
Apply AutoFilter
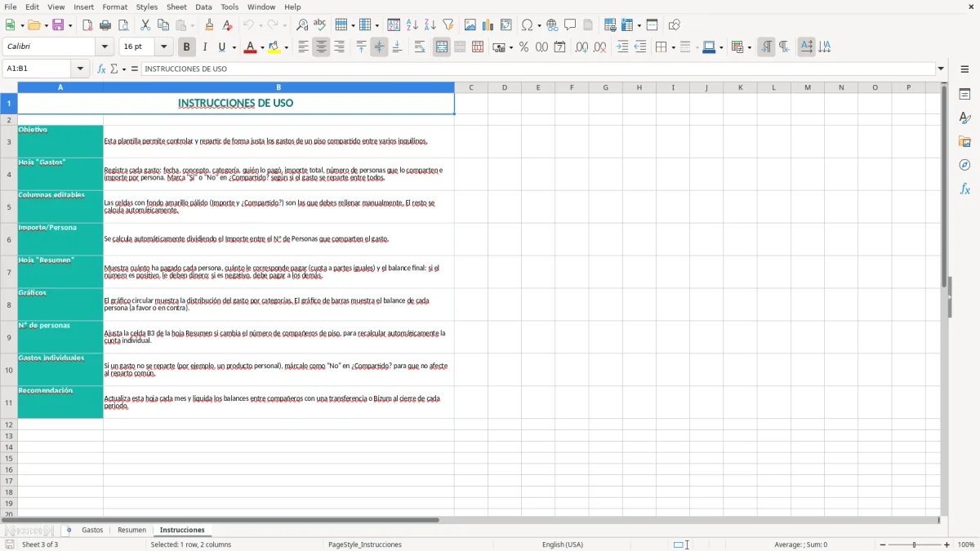pos(448,25)
